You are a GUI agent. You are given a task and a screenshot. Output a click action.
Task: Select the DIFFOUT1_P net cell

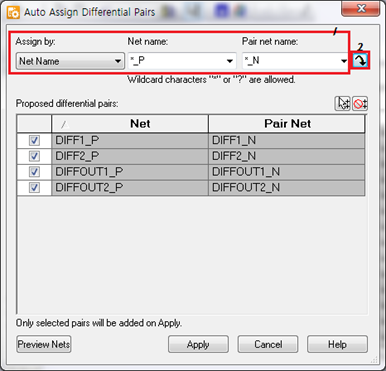coord(130,172)
